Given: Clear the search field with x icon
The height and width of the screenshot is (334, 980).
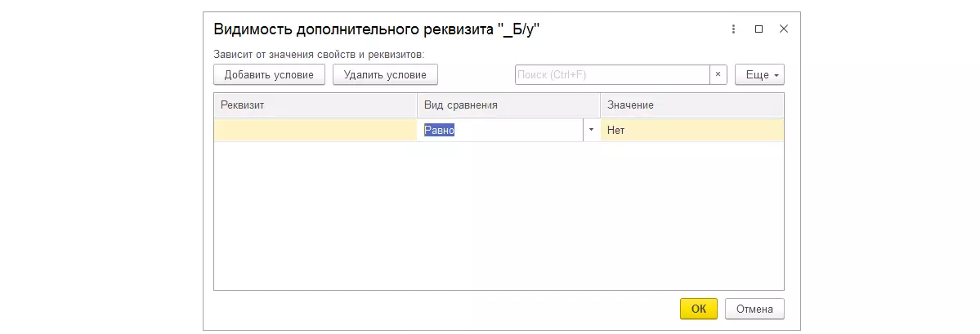Looking at the screenshot, I should (x=718, y=74).
